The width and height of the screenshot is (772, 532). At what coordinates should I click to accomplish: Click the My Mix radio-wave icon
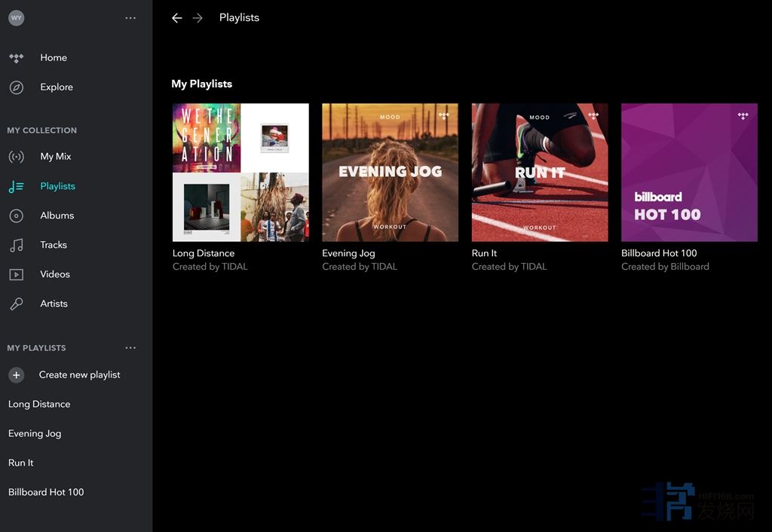[x=16, y=157]
